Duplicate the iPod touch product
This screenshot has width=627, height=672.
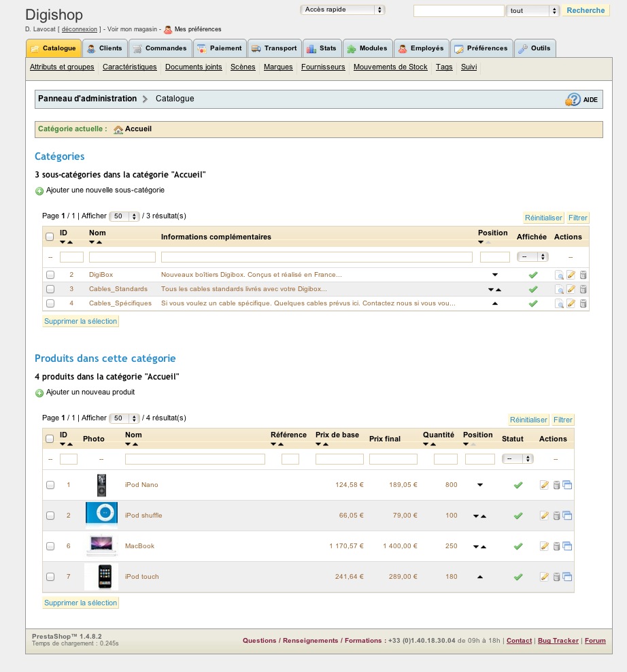[x=567, y=577]
